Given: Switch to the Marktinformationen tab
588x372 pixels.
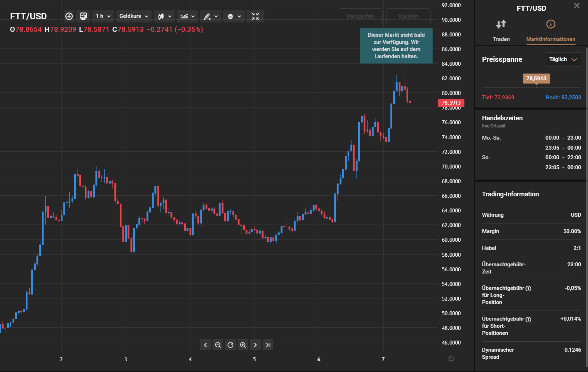Looking at the screenshot, I should [x=550, y=39].
